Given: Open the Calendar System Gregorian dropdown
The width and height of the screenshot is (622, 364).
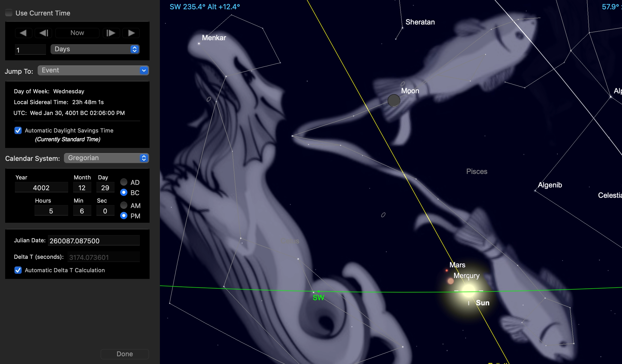Looking at the screenshot, I should pyautogui.click(x=106, y=158).
